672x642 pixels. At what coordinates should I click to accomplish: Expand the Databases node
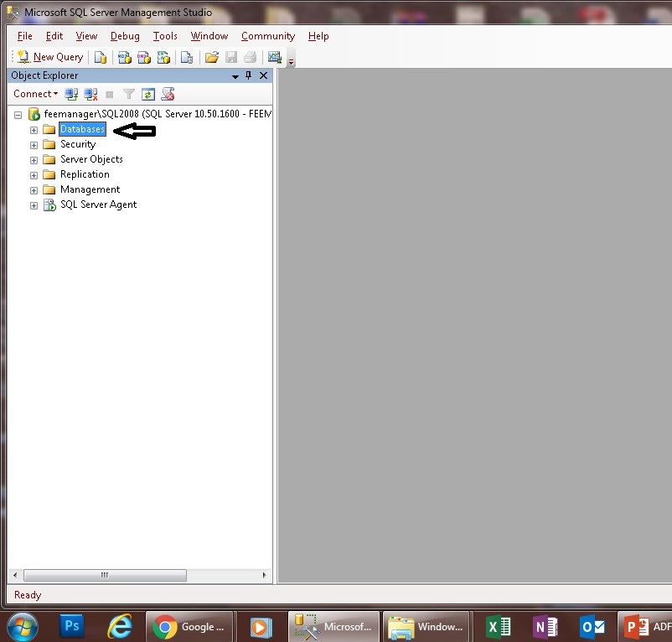pos(34,129)
